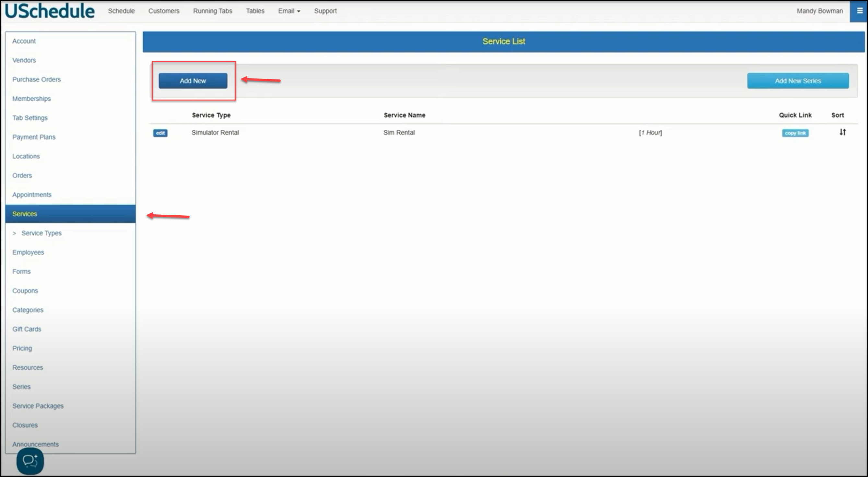The width and height of the screenshot is (868, 477).
Task: Open the Memberships sidebar link
Action: point(31,99)
